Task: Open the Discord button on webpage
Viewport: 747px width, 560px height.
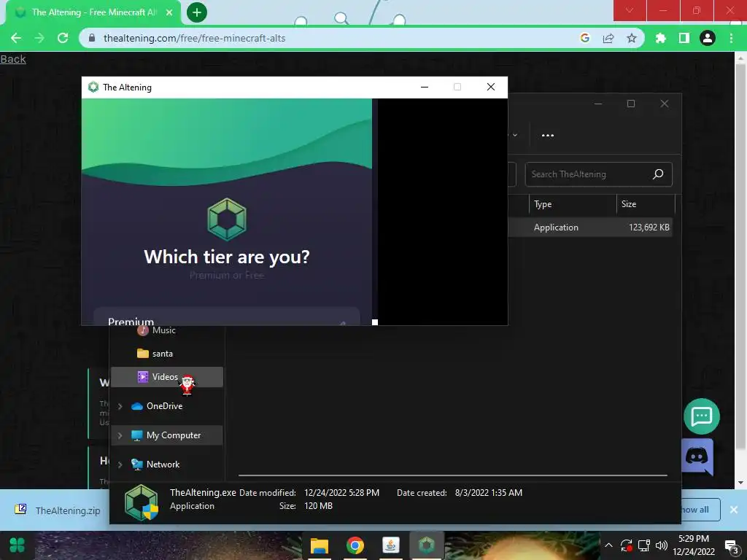Action: (x=697, y=456)
